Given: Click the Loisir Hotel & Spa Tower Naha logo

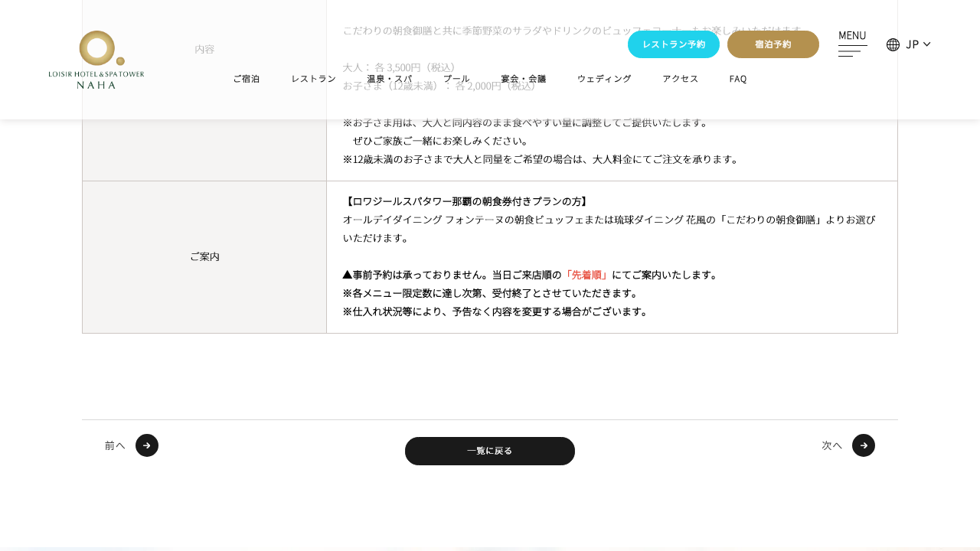Looking at the screenshot, I should (x=96, y=60).
